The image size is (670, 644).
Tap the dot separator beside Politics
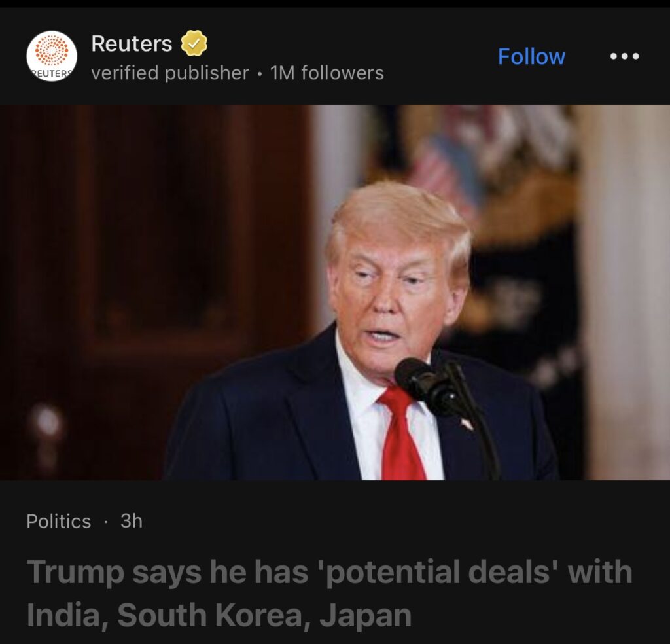click(x=105, y=522)
